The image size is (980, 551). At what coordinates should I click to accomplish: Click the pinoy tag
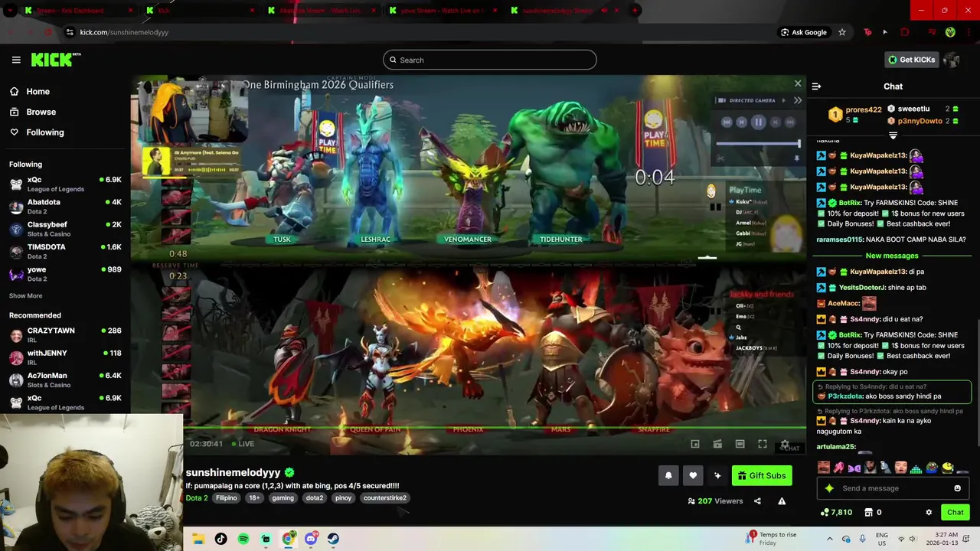pyautogui.click(x=344, y=498)
